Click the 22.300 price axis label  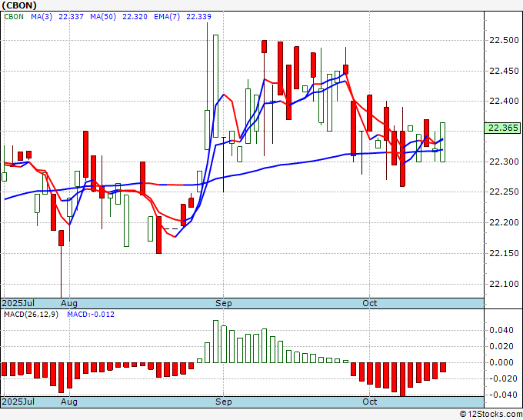pos(504,162)
